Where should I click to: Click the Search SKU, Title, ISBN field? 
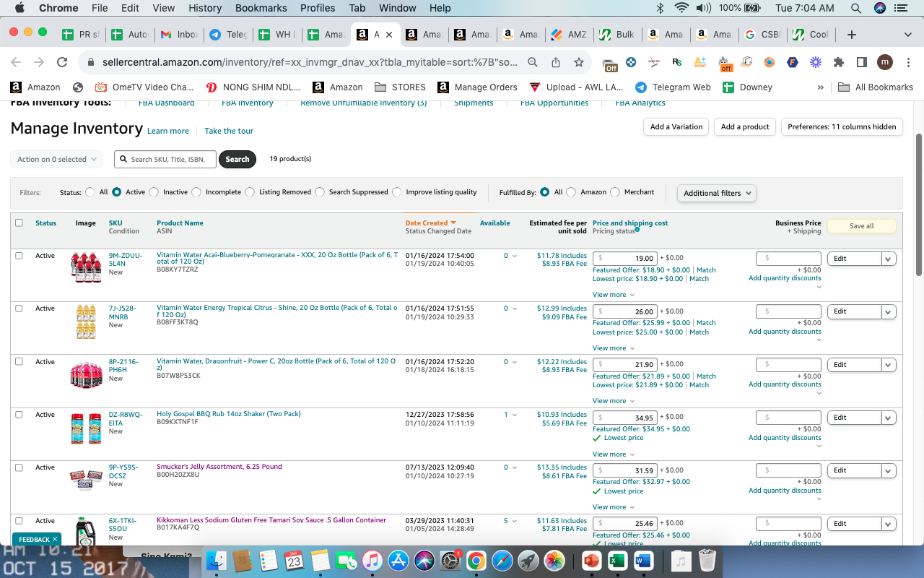click(165, 159)
